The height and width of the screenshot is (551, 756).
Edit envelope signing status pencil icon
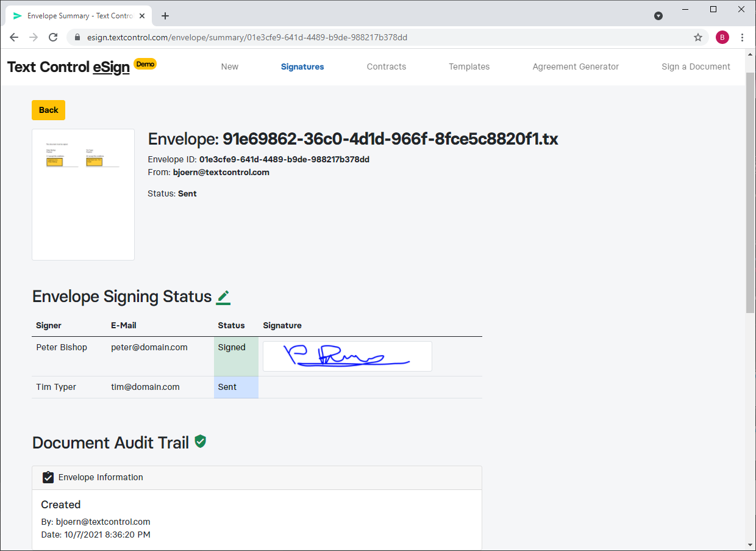223,297
